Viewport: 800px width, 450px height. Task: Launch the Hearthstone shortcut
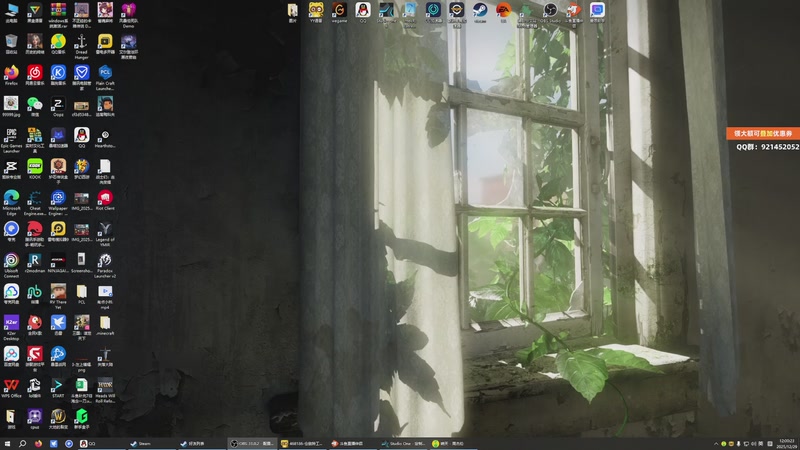105,138
